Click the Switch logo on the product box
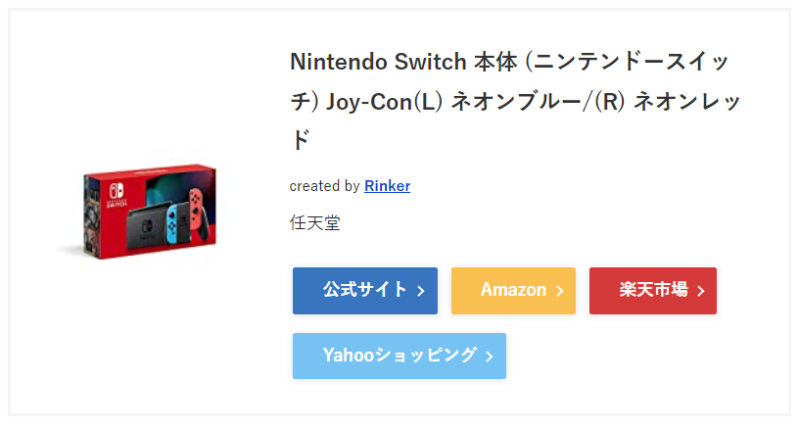The width and height of the screenshot is (800, 428). tap(116, 195)
